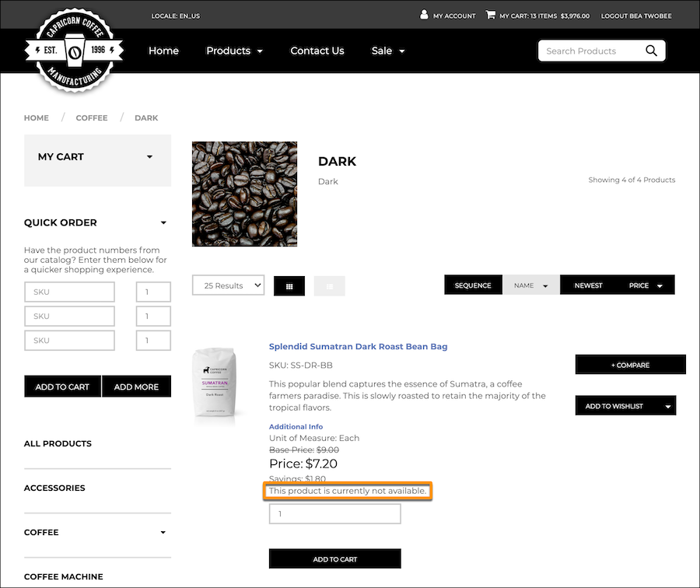Open the Add to Wishlist dropdown arrow

667,405
